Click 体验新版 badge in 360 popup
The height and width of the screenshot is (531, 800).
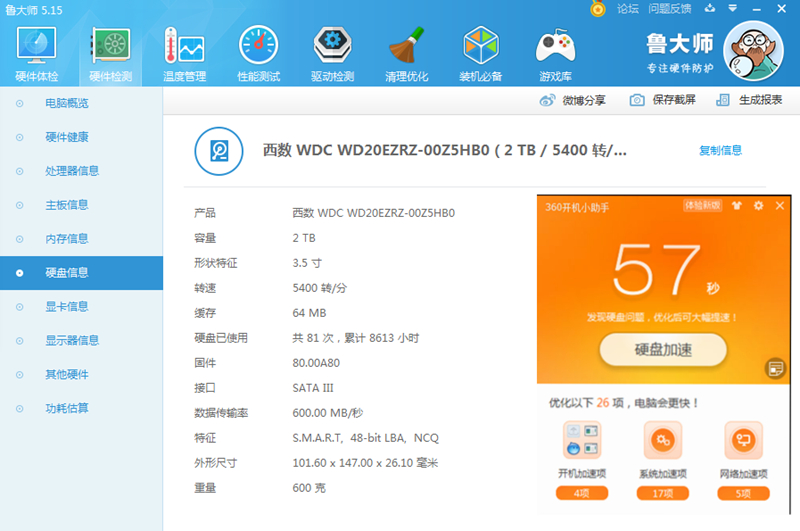703,206
